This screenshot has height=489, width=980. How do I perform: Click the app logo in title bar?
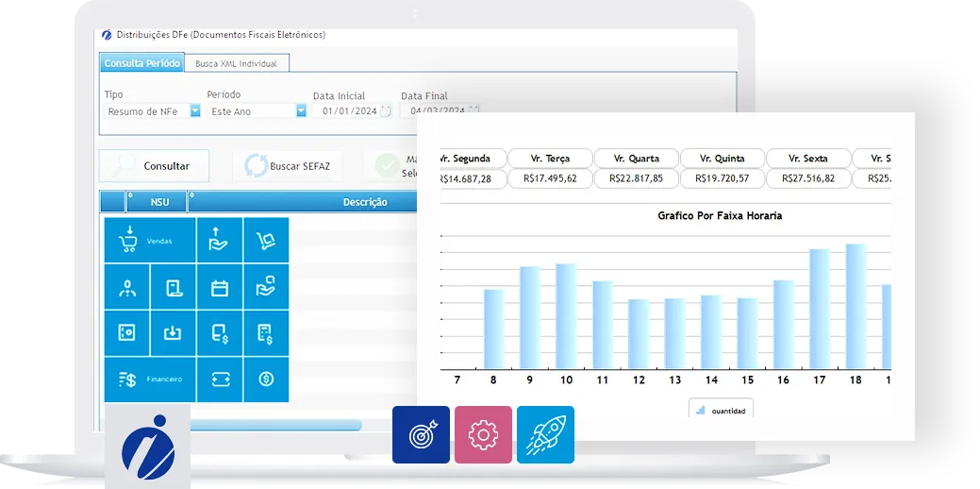(107, 35)
